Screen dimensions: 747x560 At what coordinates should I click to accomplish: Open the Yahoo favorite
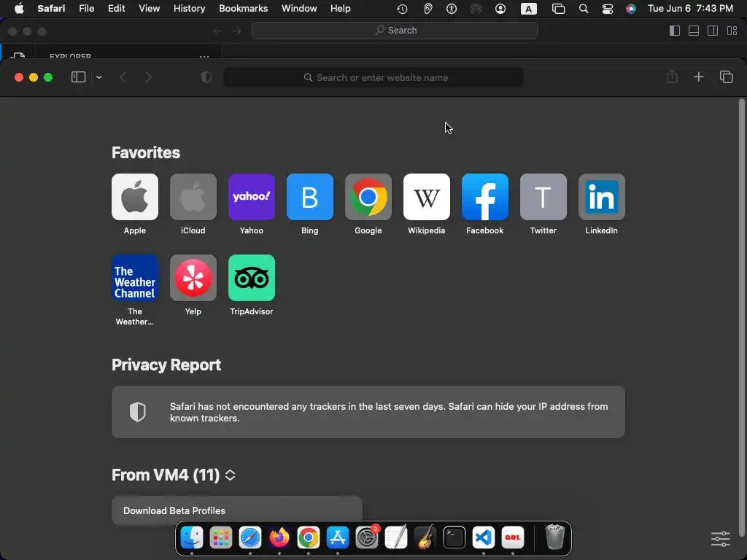pyautogui.click(x=252, y=197)
